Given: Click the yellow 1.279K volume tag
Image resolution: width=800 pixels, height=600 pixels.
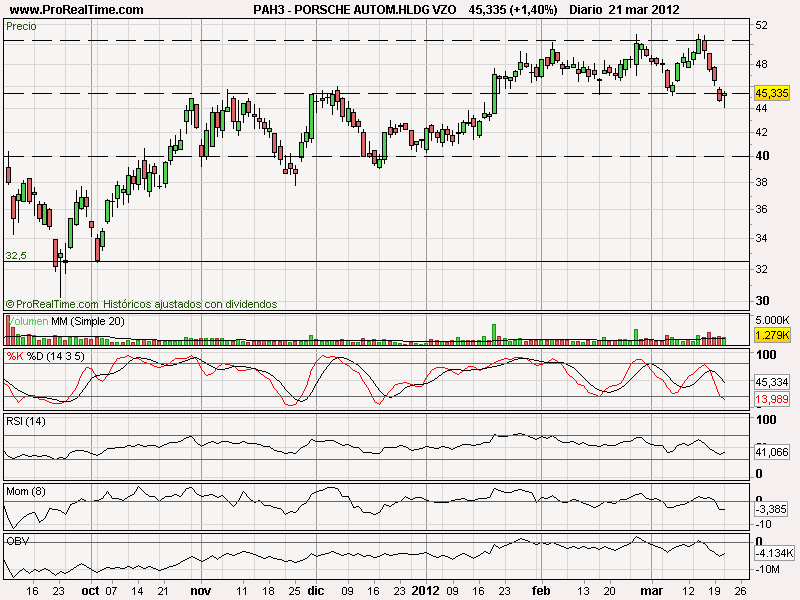Looking at the screenshot, I should pos(772,335).
